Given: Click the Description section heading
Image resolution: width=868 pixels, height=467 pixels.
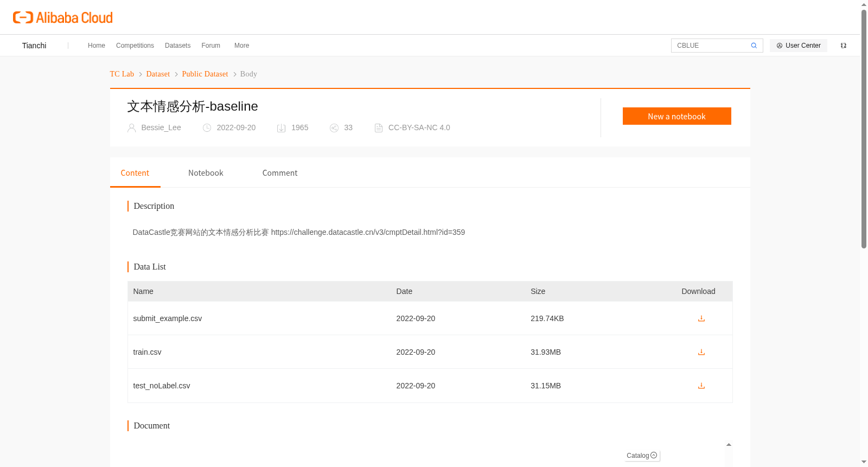Looking at the screenshot, I should tap(154, 206).
